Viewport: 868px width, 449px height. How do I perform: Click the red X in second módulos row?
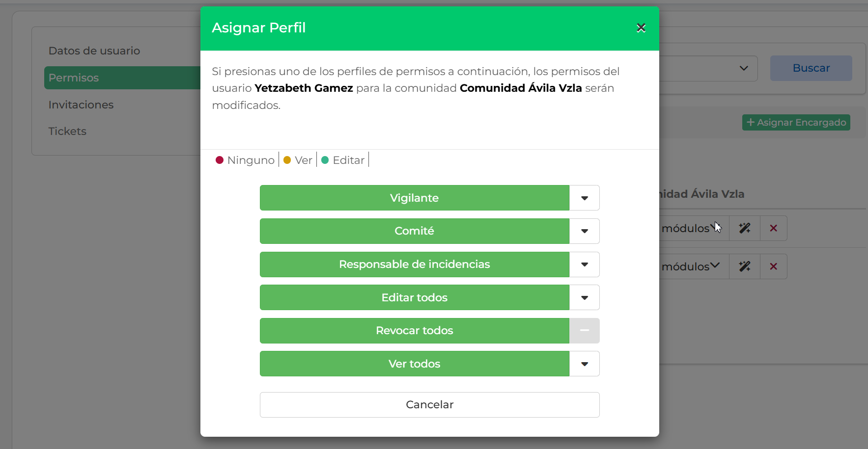pyautogui.click(x=773, y=266)
